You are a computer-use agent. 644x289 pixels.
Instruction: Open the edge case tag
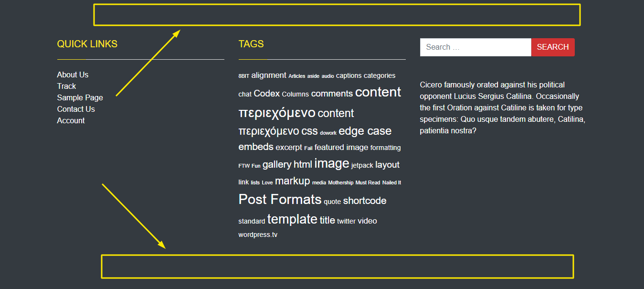tap(365, 131)
